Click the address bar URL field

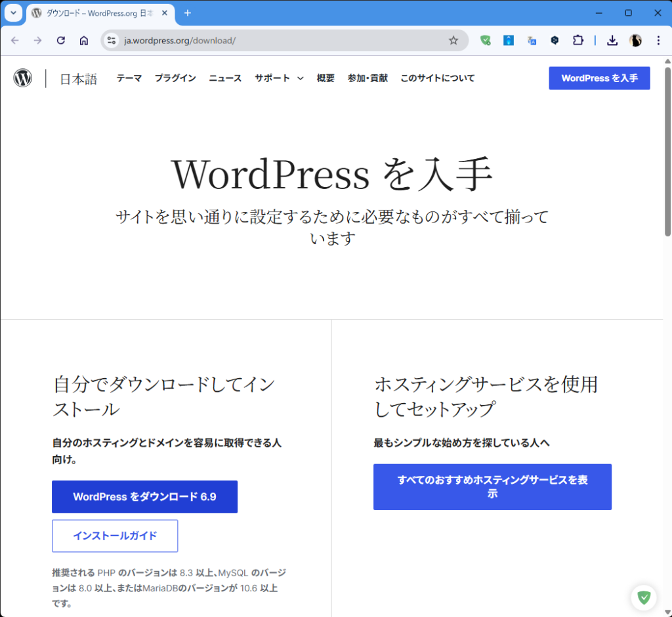pos(276,41)
